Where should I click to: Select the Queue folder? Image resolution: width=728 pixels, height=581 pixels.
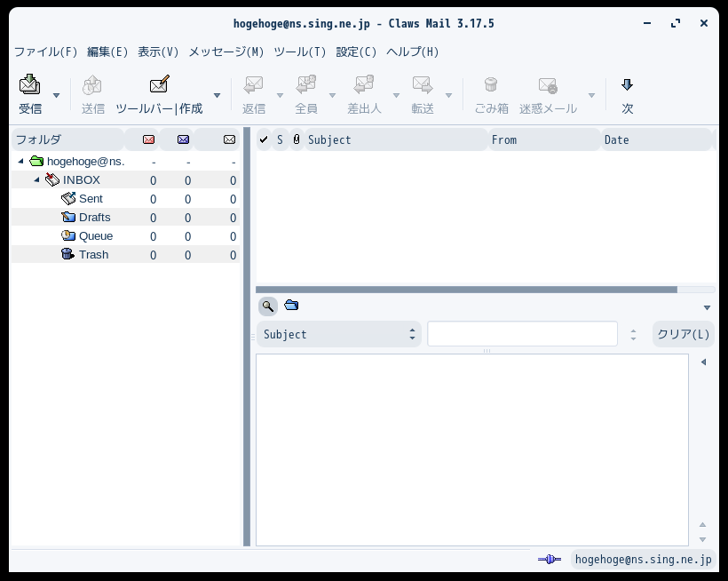[x=125, y=235]
